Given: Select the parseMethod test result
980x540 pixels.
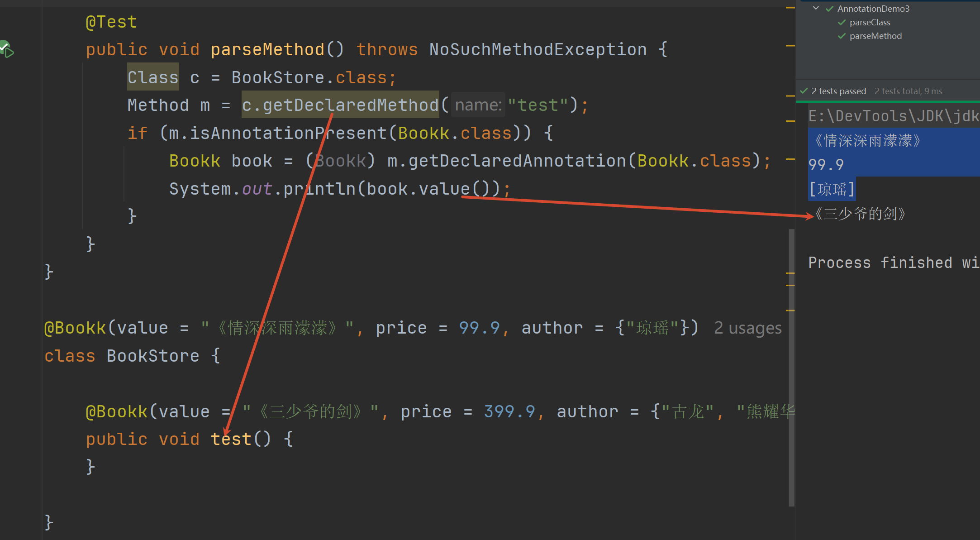Looking at the screenshot, I should coord(875,36).
